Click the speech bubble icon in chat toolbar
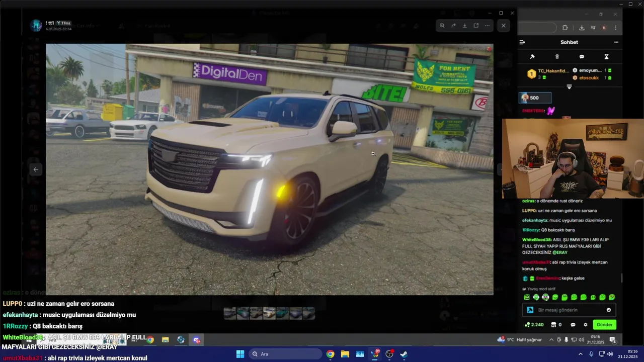This screenshot has height=362, width=644. point(582,57)
